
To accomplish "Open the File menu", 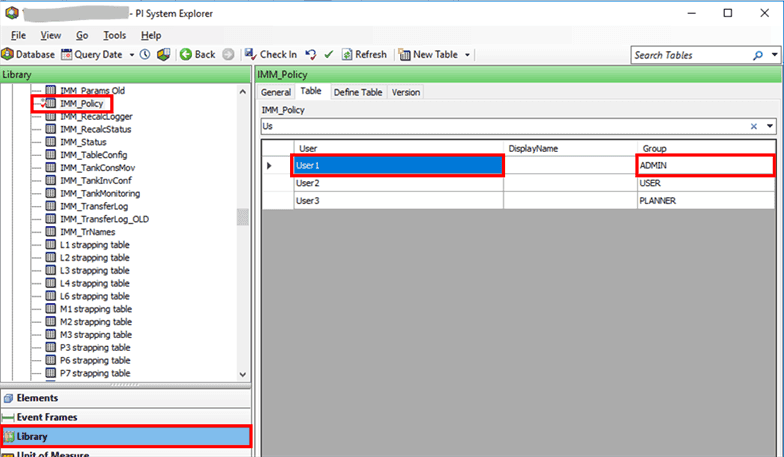I will pyautogui.click(x=18, y=36).
